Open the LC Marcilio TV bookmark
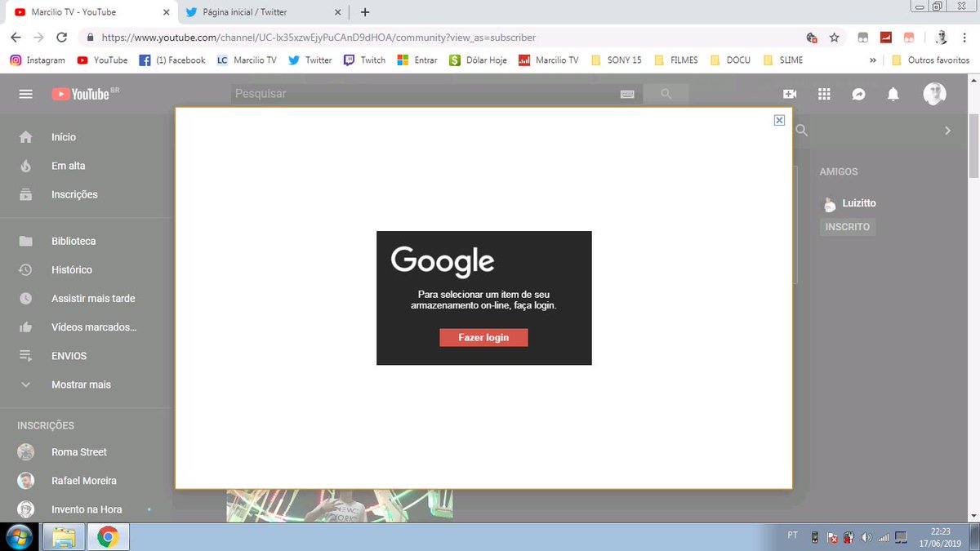Screen dimensions: 980x551 (247, 60)
